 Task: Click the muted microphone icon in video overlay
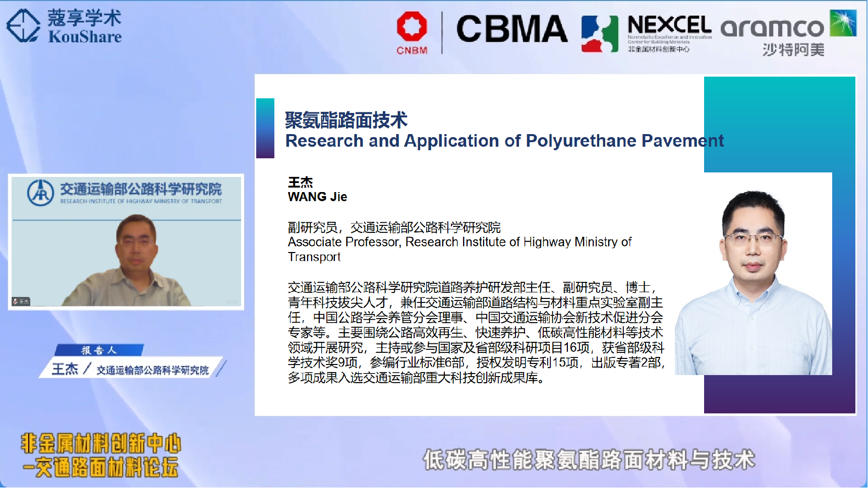(15, 301)
